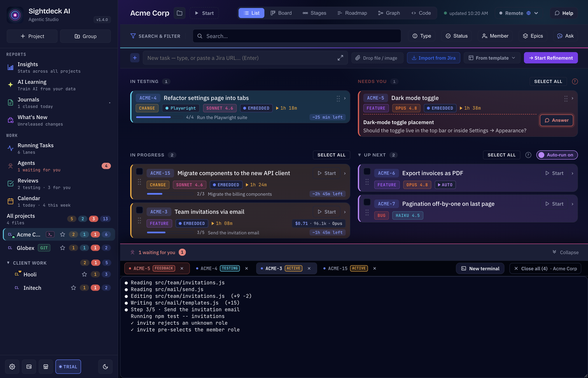This screenshot has width=588, height=378.
Task: Open help question mark next to Needs You
Action: tap(575, 81)
